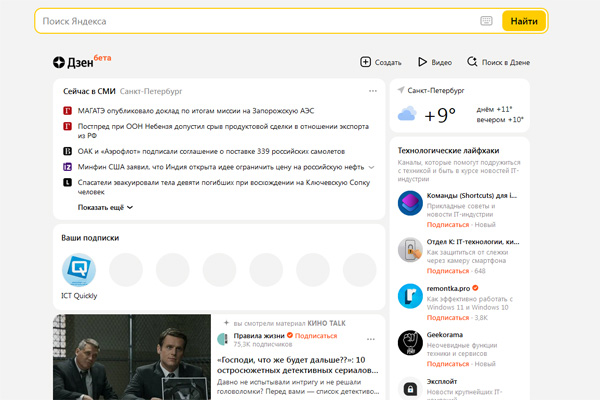Click the Ваши подписки heading
This screenshot has width=600, height=400.
(x=90, y=238)
